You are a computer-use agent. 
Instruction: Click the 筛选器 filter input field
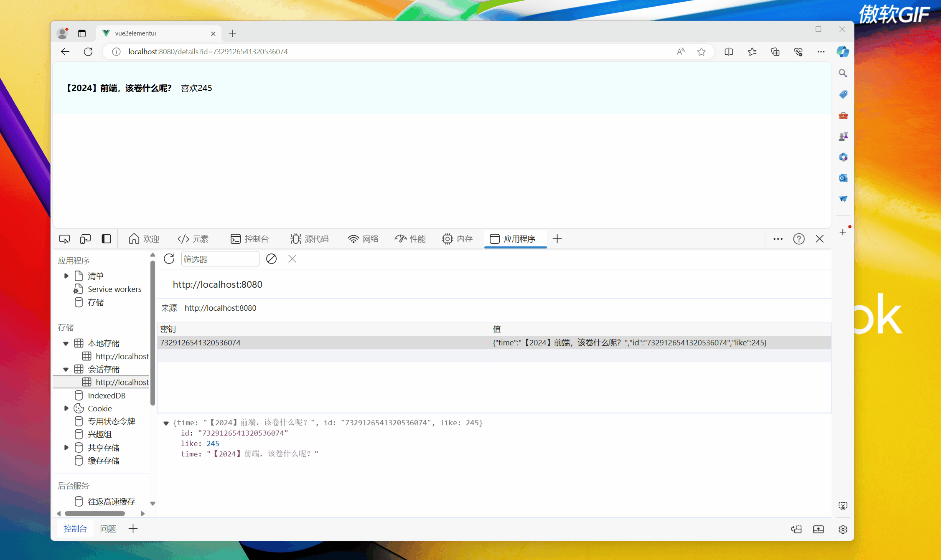(x=220, y=259)
